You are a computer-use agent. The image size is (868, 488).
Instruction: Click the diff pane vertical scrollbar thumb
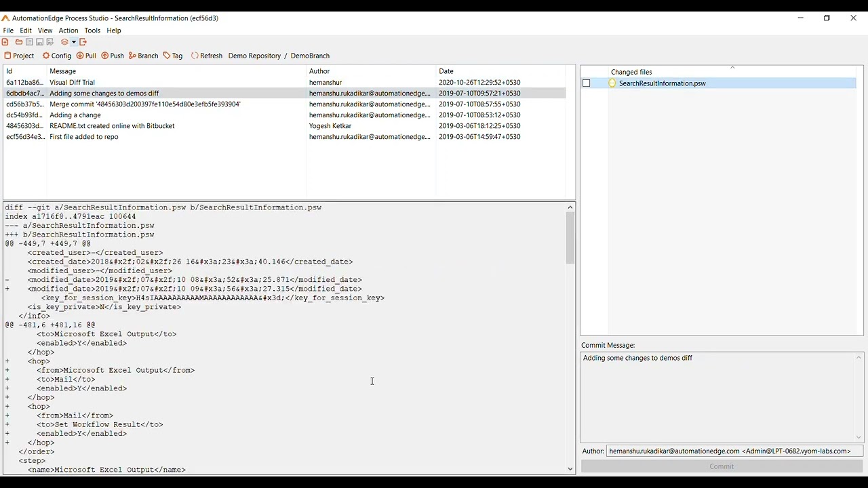570,238
